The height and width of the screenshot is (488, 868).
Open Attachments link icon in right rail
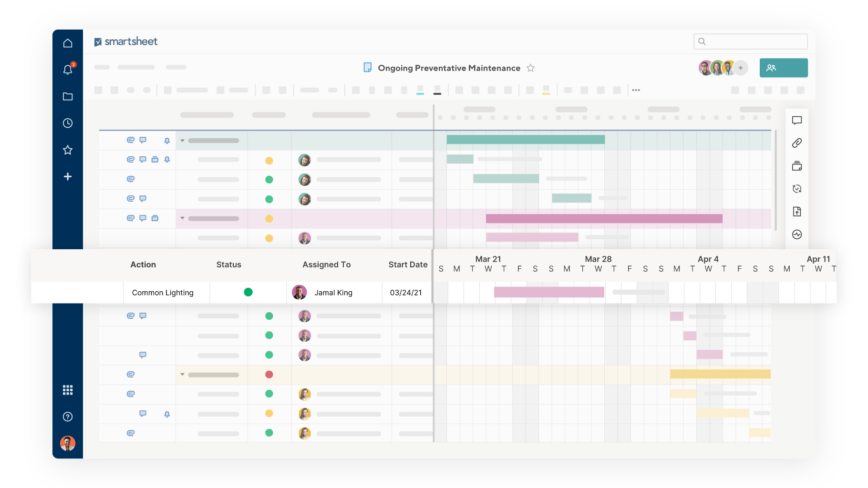[x=797, y=143]
